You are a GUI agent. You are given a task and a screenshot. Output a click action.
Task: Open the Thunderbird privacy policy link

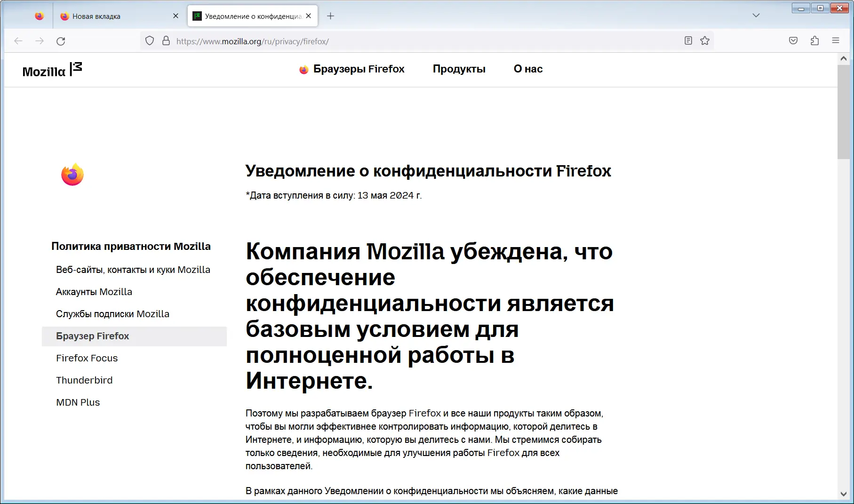pyautogui.click(x=84, y=380)
